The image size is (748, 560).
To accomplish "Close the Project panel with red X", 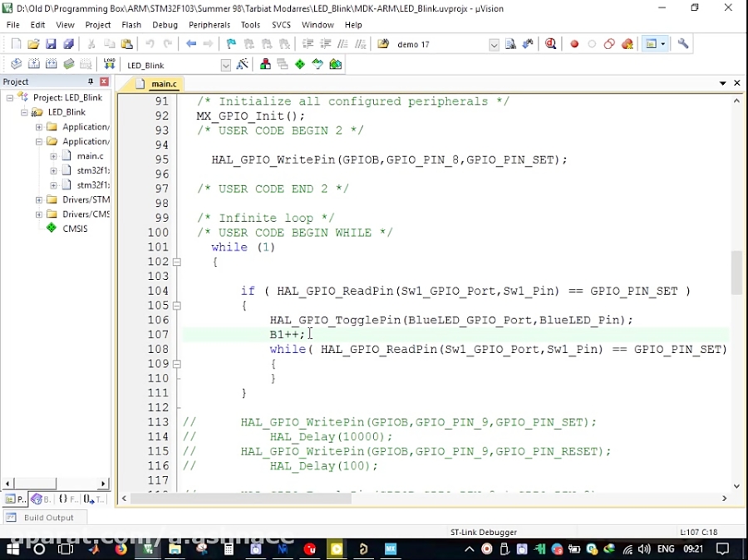I will coord(104,81).
